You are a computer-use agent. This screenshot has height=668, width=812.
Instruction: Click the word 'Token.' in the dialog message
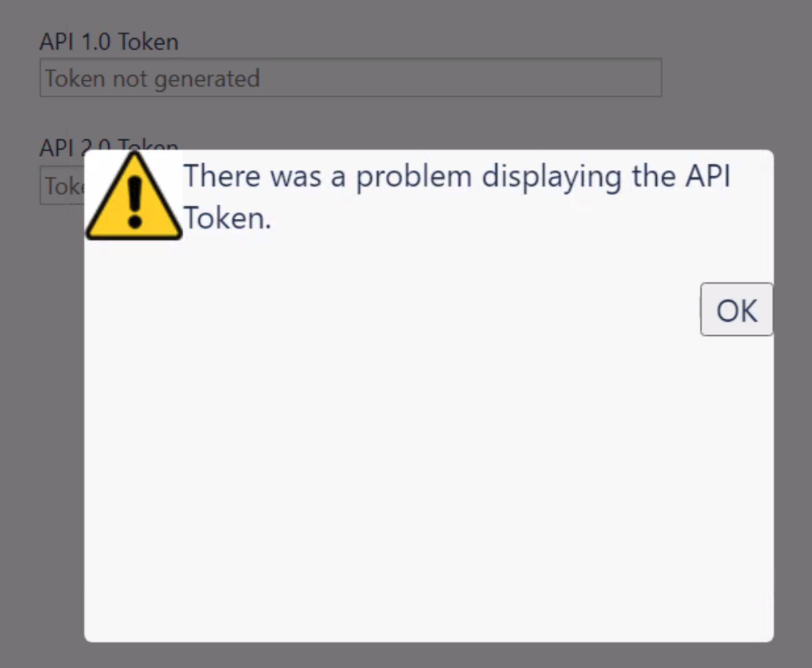click(227, 218)
